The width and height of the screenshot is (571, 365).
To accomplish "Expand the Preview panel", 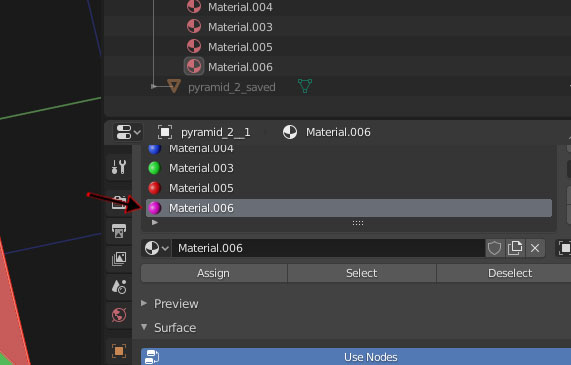I will [144, 303].
